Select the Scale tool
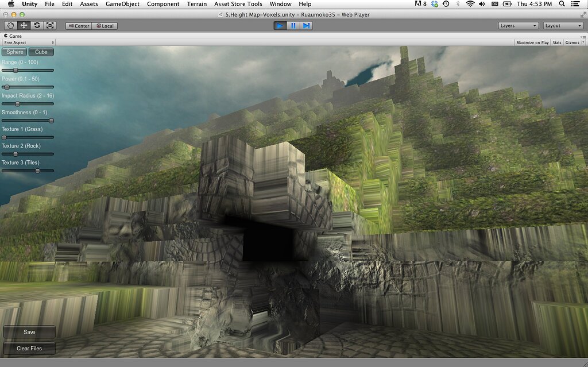This screenshot has width=588, height=367. [x=49, y=25]
